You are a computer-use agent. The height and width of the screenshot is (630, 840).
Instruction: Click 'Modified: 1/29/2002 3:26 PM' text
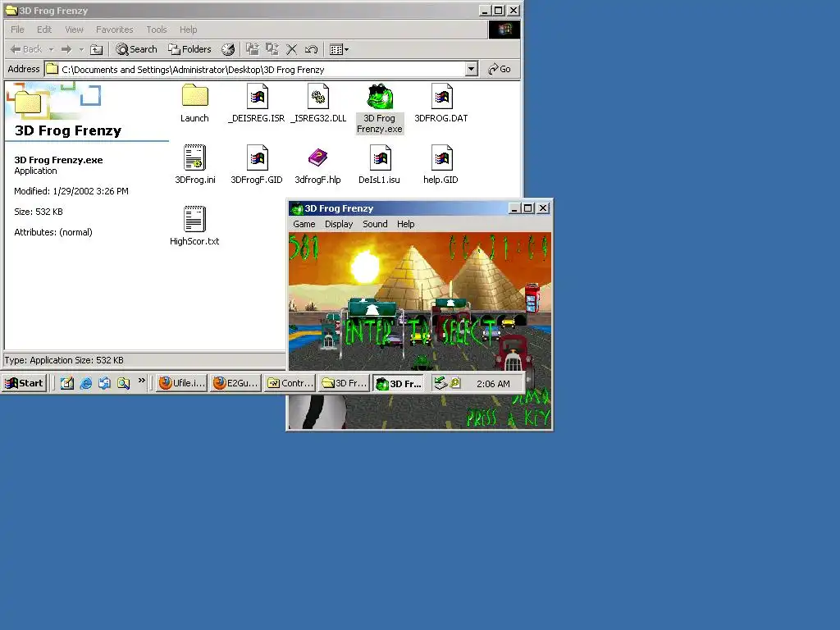[71, 191]
